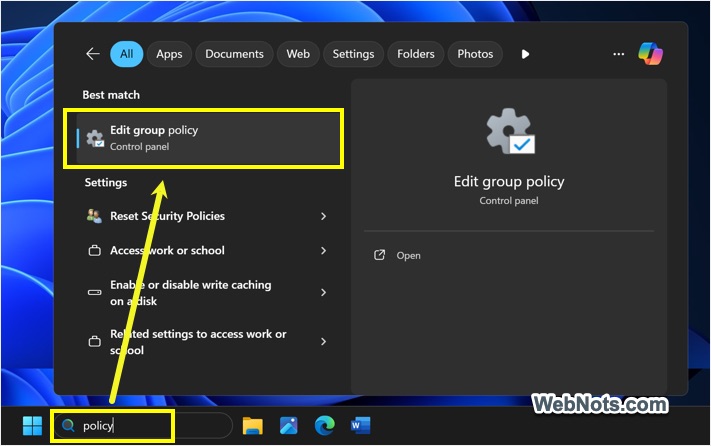Open Related settings to access work result
711x446 pixels.
[208, 342]
